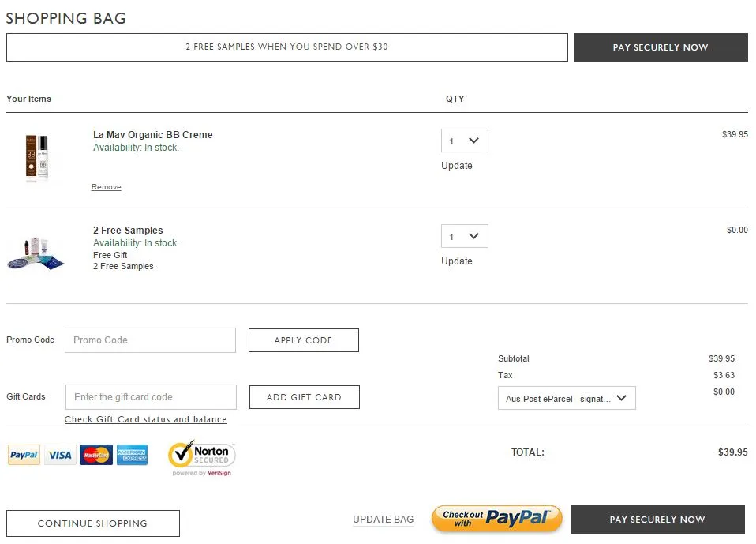Click the PayPal payment icon
Screen dimensions: 756x544
(24, 455)
